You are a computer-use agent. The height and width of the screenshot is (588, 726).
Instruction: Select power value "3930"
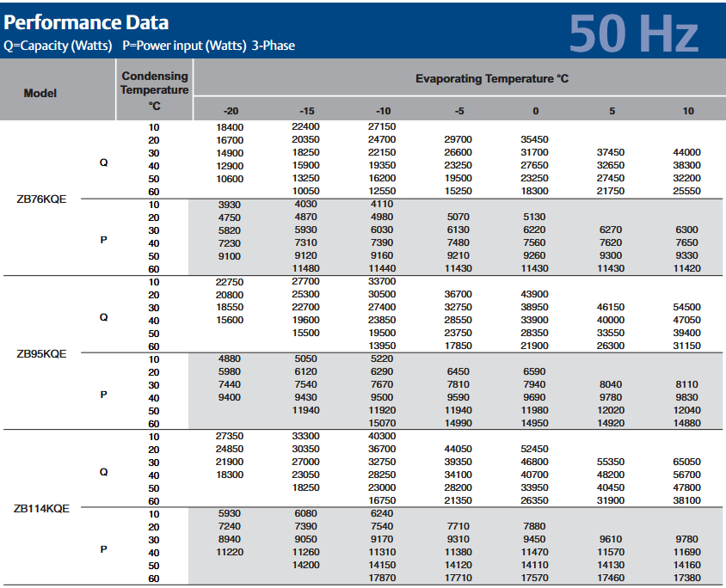pos(230,205)
